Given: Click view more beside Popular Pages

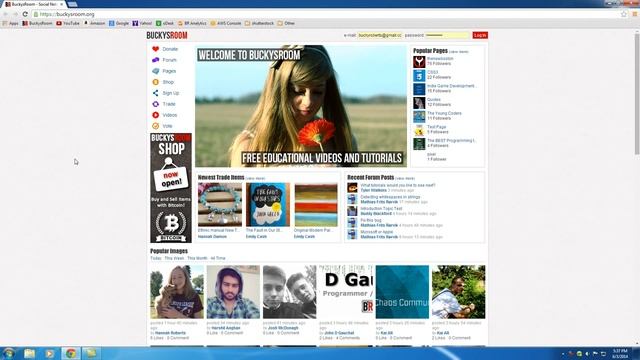Looking at the screenshot, I should 459,52.
